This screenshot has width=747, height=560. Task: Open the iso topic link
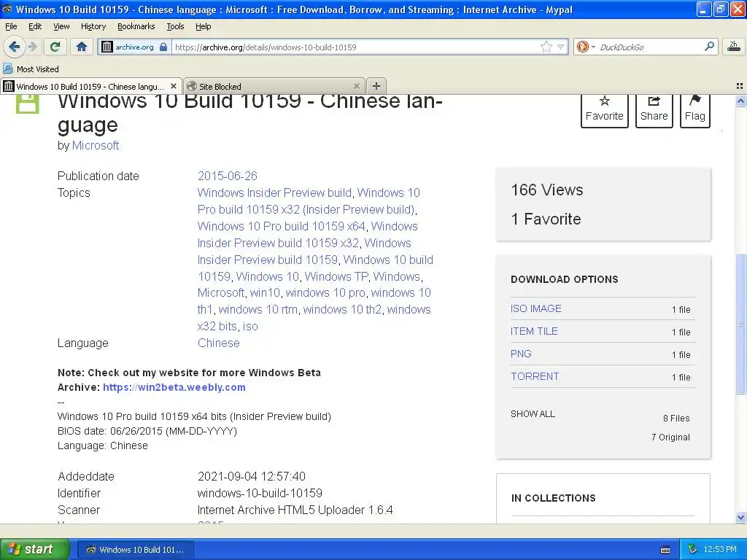click(x=250, y=326)
